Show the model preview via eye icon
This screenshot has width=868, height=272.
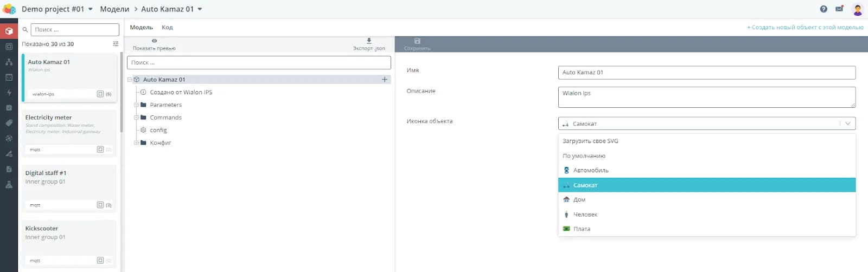154,44
